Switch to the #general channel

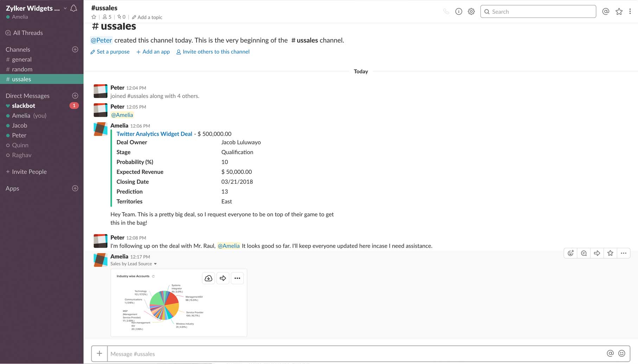(22, 59)
